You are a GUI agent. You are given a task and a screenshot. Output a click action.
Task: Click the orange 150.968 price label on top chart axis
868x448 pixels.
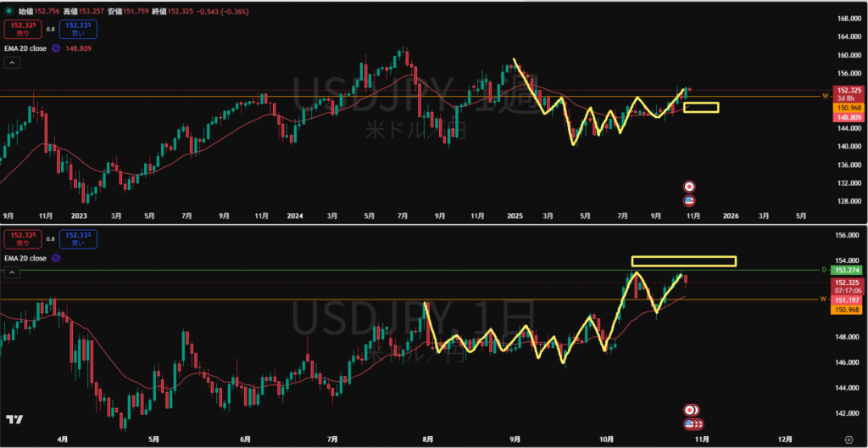click(849, 108)
